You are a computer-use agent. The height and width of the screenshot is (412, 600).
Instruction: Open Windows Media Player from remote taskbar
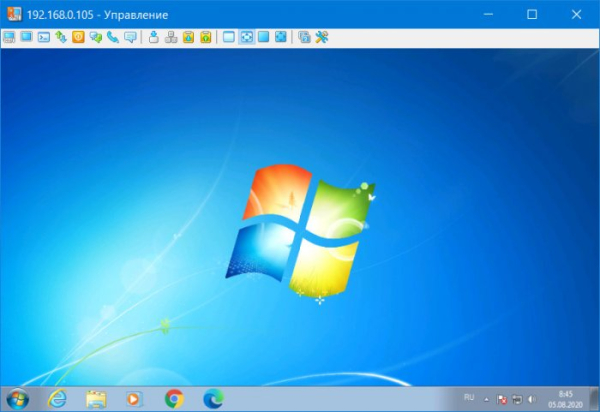(134, 398)
